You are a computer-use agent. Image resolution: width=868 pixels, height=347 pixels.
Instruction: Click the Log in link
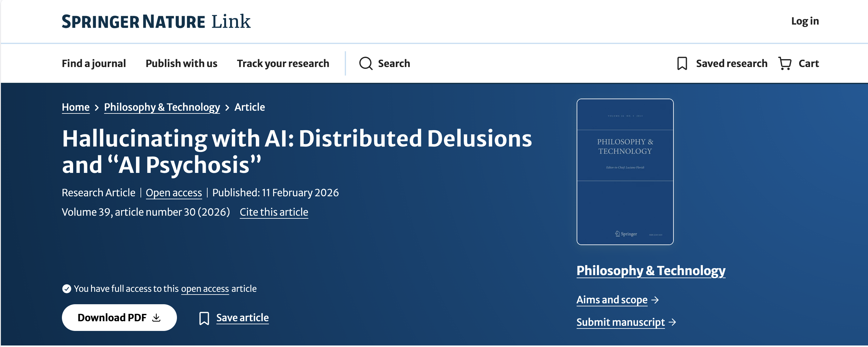[x=805, y=21]
